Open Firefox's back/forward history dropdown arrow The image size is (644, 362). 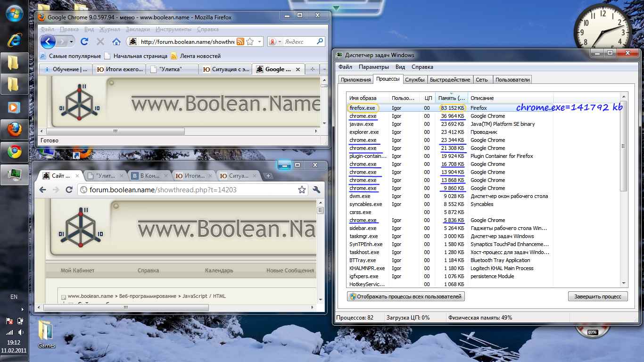(x=72, y=42)
